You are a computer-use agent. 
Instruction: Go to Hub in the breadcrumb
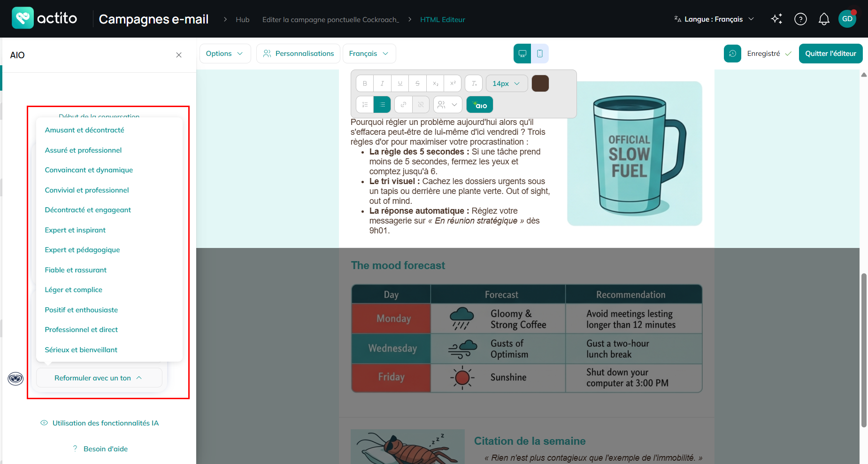tap(243, 19)
